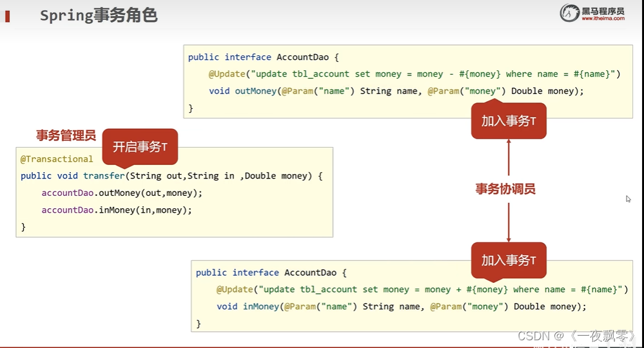Click the transfer method signature line
Screen dimensions: 644x348
pyautogui.click(x=171, y=176)
